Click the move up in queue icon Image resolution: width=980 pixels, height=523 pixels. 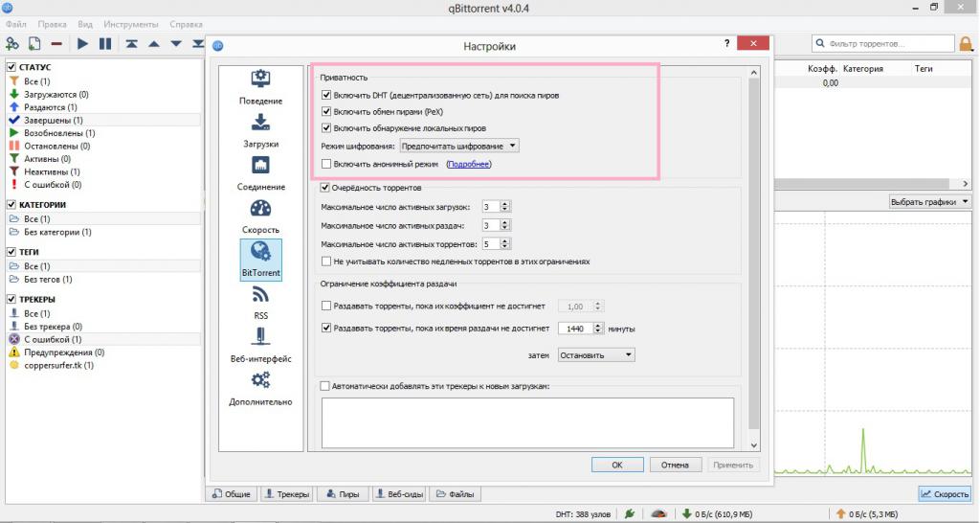click(154, 44)
